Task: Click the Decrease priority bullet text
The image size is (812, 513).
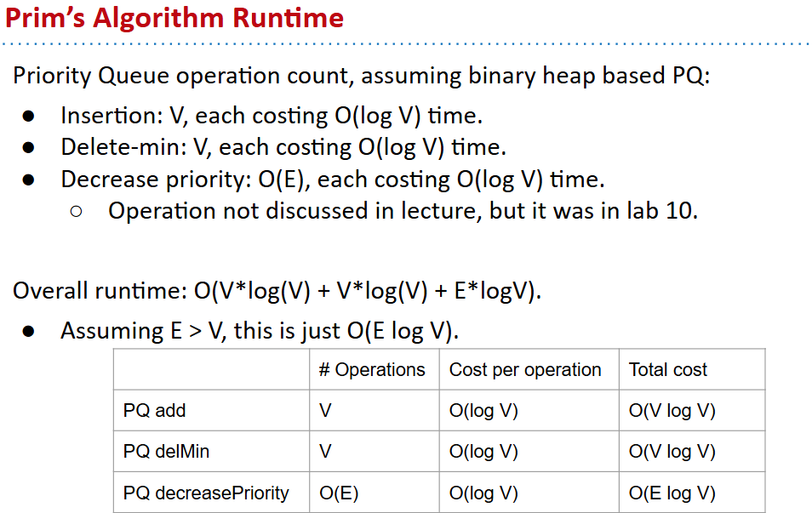Action: 332,180
